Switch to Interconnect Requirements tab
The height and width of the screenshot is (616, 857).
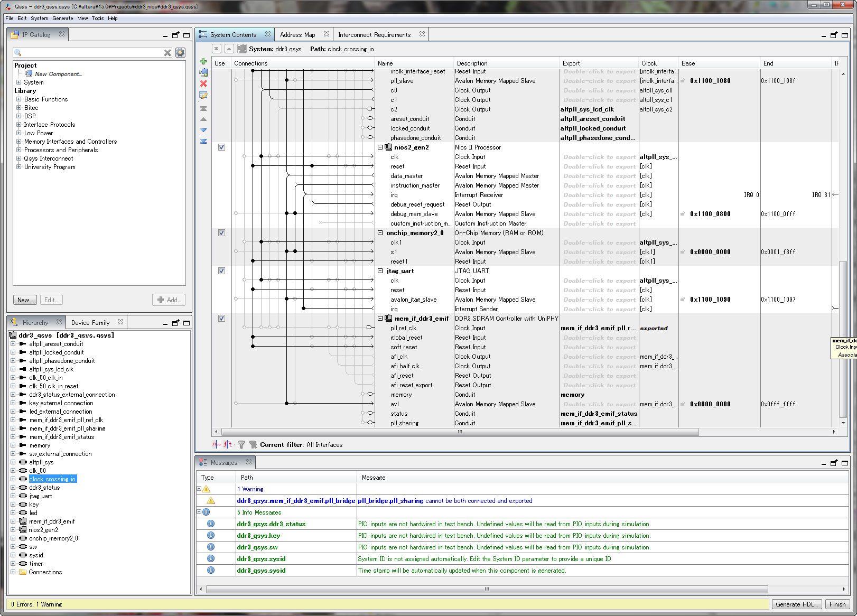(x=374, y=35)
